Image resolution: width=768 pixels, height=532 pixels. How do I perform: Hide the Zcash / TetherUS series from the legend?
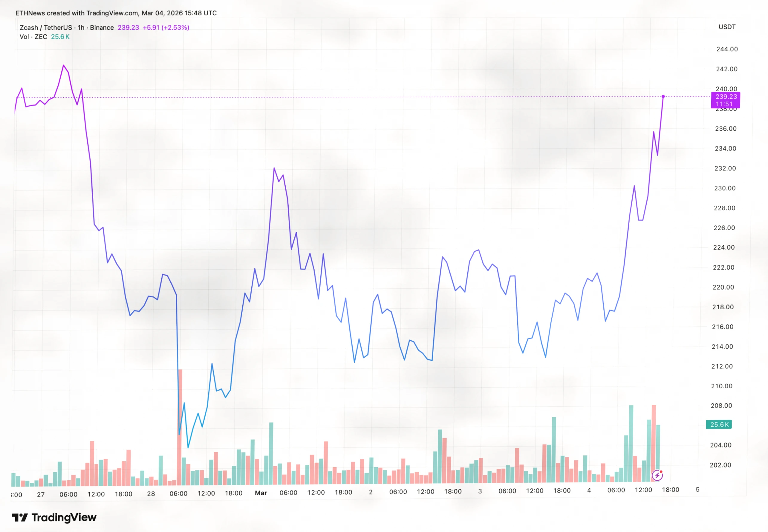pos(46,28)
